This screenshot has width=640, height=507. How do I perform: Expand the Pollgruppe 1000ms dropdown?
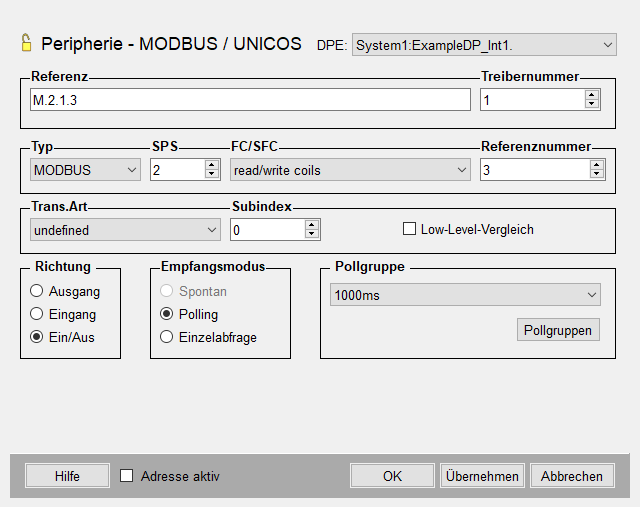click(465, 294)
